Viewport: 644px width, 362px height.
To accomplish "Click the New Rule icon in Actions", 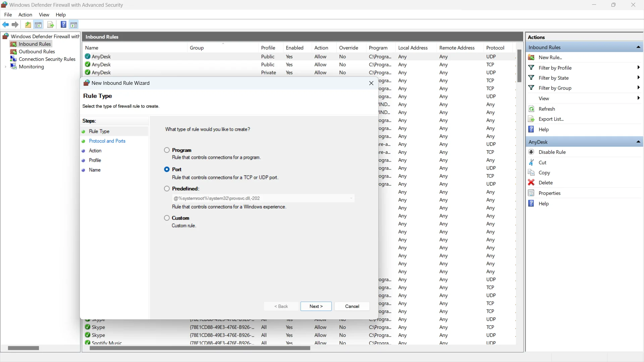I will [531, 57].
